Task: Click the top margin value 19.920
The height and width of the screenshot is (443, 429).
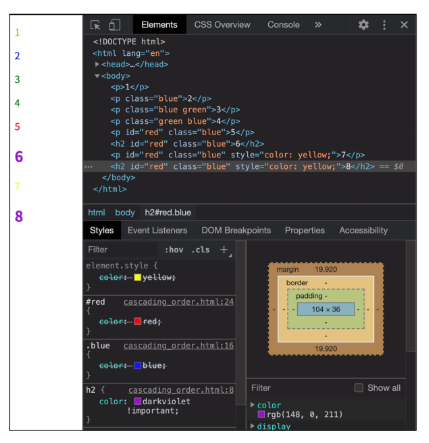Action: (x=326, y=269)
